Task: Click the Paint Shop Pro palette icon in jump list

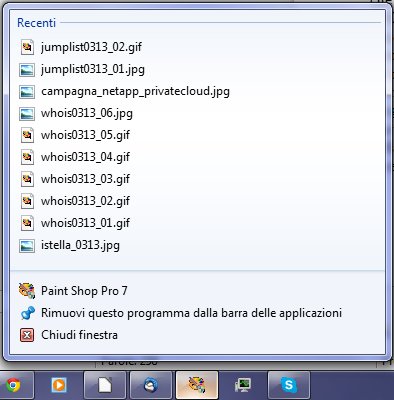Action: (27, 291)
